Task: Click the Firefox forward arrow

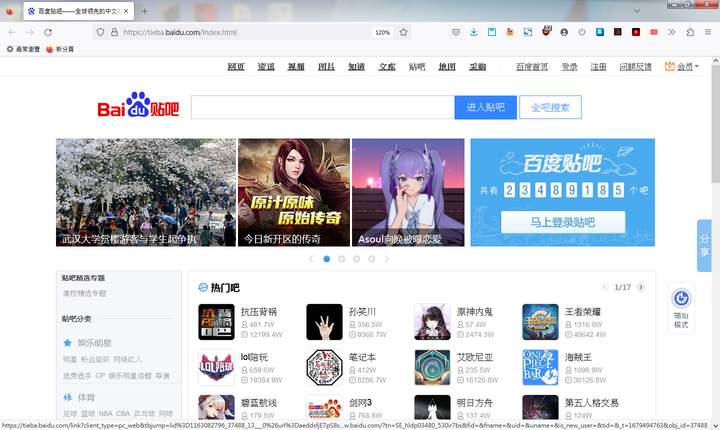Action: [30, 32]
